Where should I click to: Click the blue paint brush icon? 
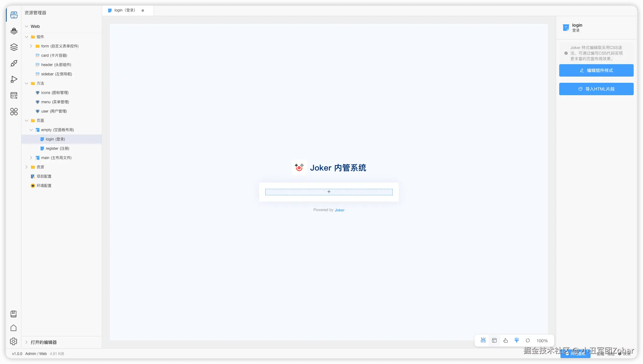coord(517,340)
